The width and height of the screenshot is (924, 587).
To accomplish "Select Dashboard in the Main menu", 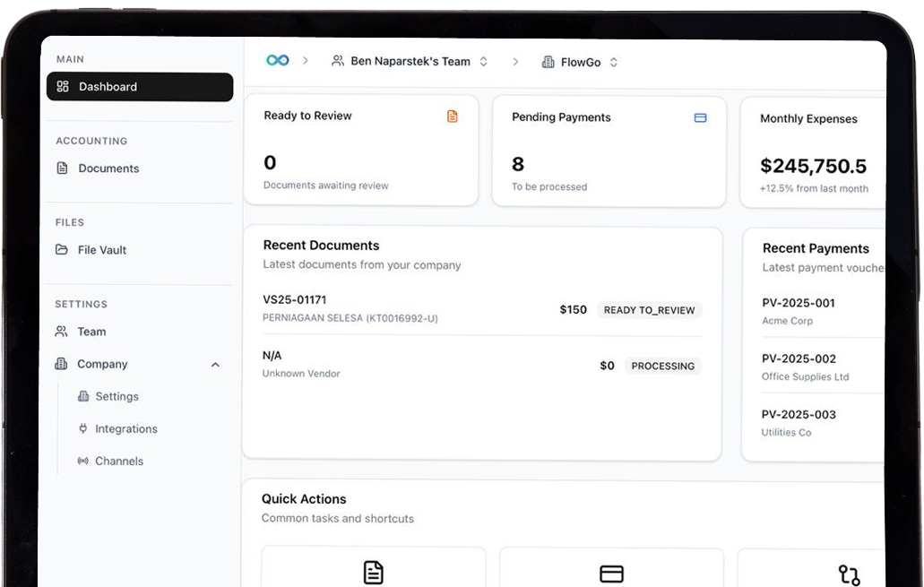I will [x=108, y=87].
